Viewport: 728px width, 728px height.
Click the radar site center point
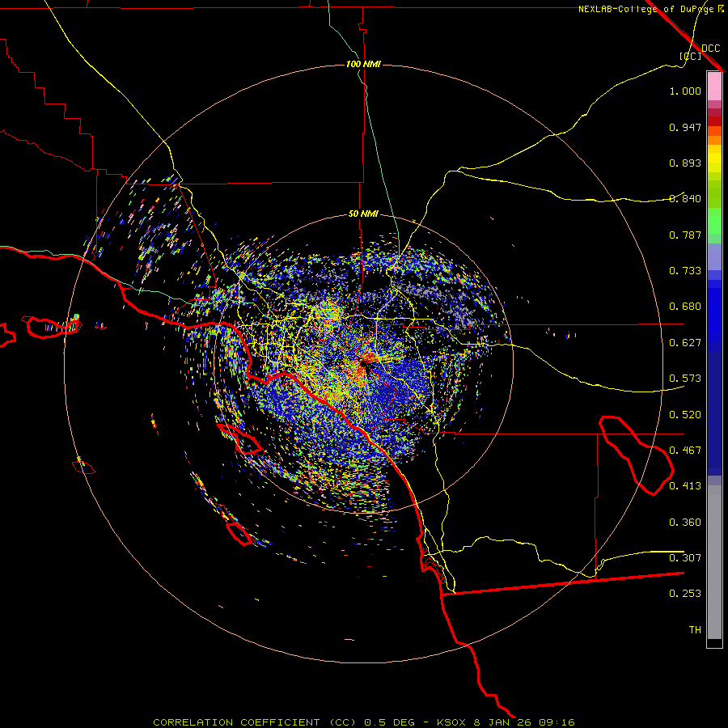click(x=363, y=363)
